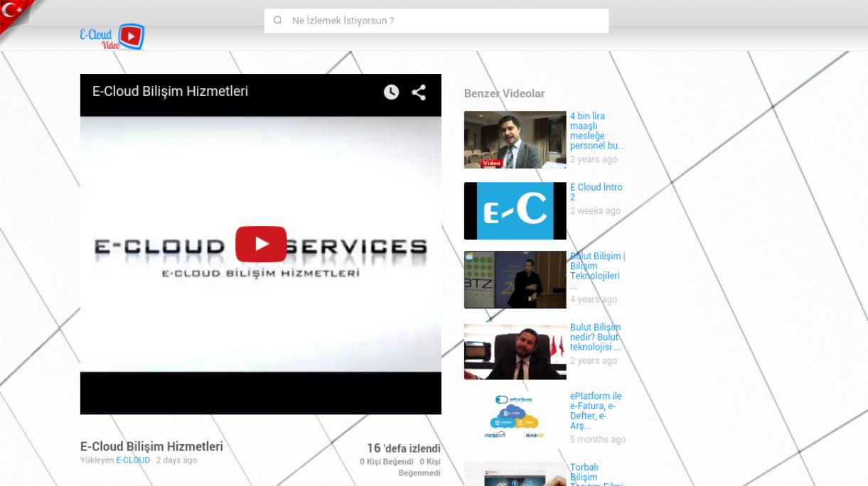Play the video using red play button
The height and width of the screenshot is (486, 868).
(261, 244)
